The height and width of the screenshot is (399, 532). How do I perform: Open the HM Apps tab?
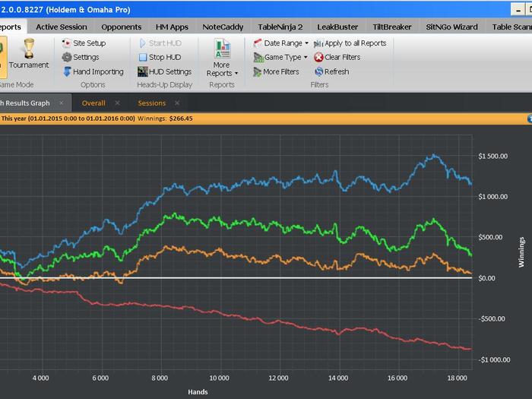pos(172,27)
